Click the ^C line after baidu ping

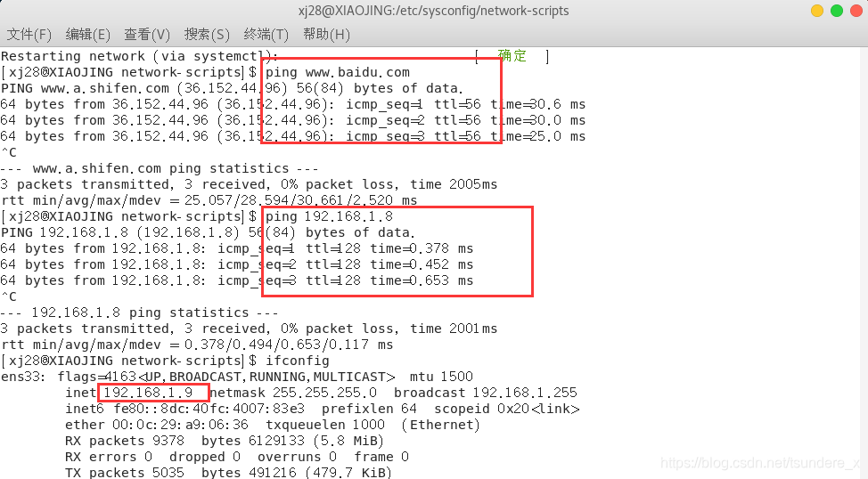click(x=9, y=152)
